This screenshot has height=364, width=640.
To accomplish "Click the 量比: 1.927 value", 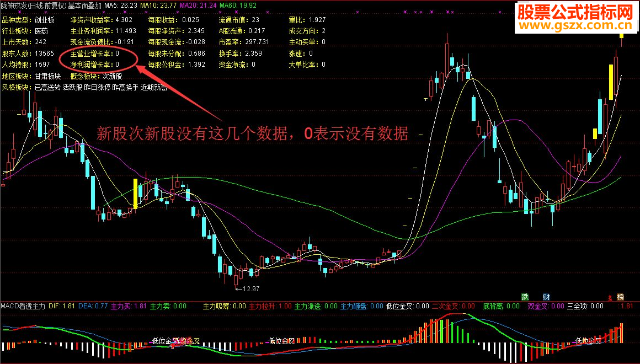I will 307,20.
